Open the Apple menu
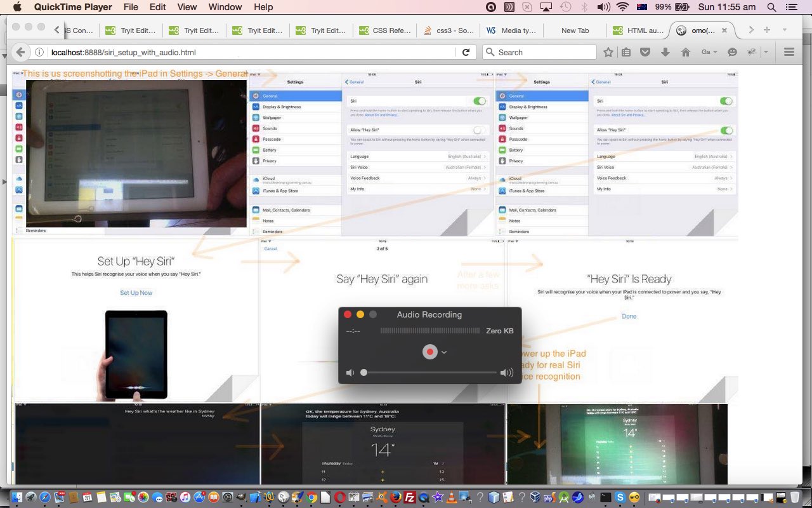Image resolution: width=812 pixels, height=508 pixels. pos(17,7)
